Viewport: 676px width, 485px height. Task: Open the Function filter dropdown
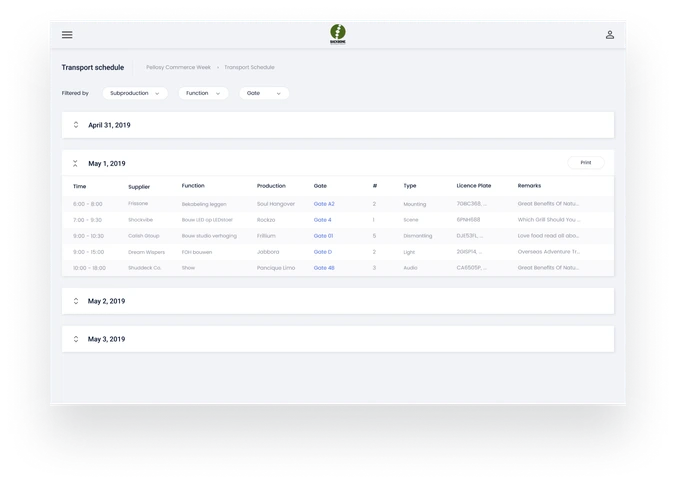203,93
